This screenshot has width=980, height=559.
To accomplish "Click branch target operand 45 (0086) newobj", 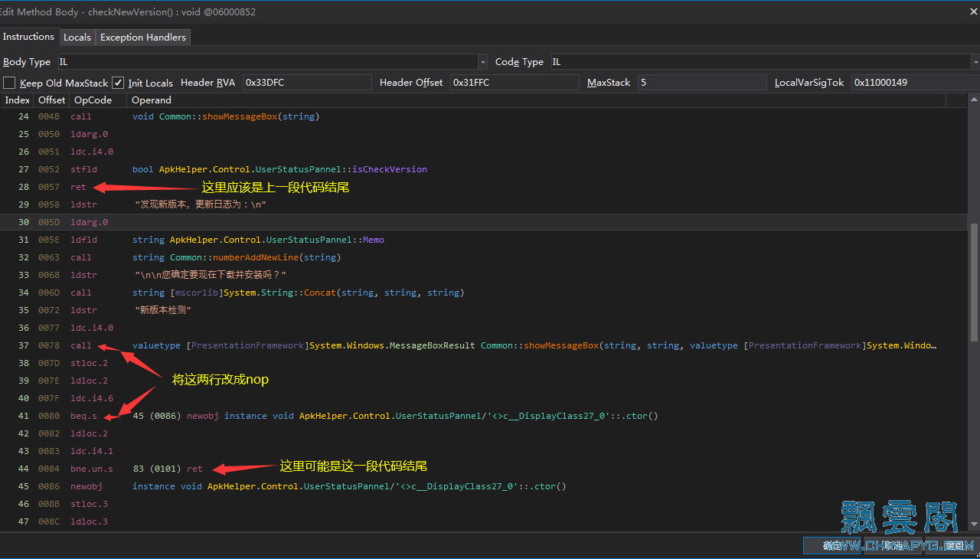I will [x=395, y=416].
